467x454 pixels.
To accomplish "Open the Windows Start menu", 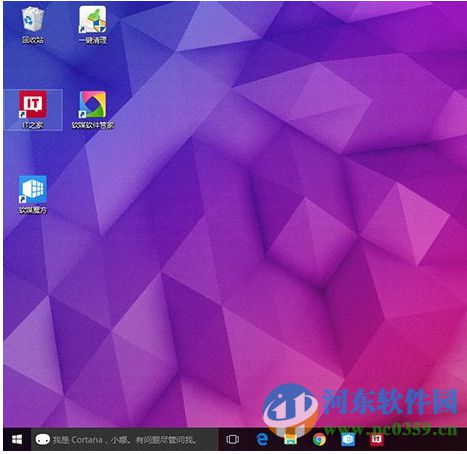I will tap(17, 439).
